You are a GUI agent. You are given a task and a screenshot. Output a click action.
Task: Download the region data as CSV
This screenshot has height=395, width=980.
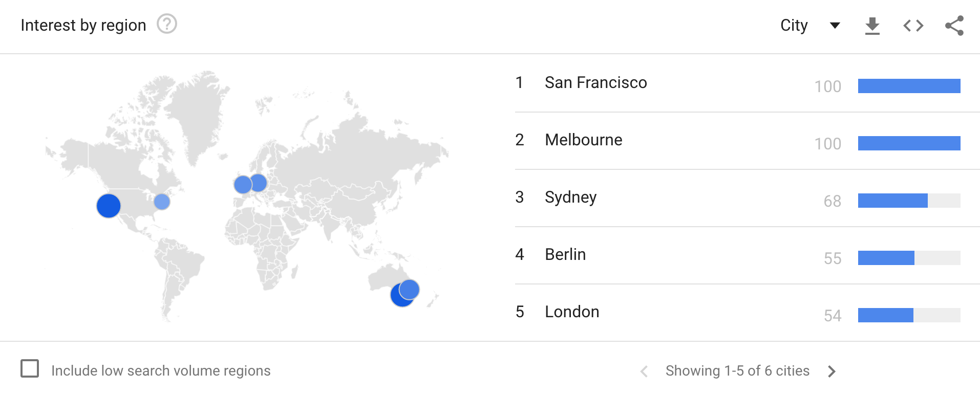pyautogui.click(x=872, y=26)
